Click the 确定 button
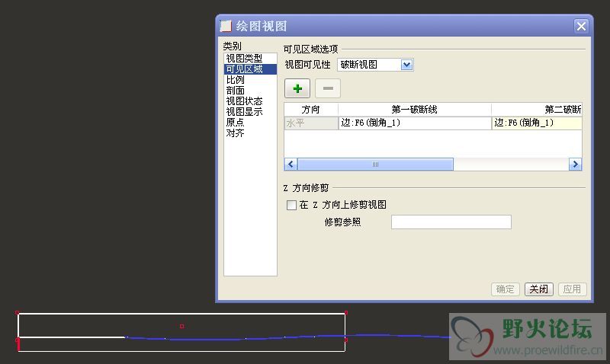This screenshot has width=610, height=364. point(505,289)
